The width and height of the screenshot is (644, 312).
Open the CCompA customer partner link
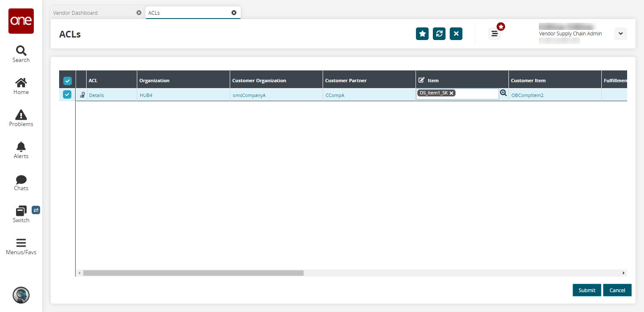(335, 95)
